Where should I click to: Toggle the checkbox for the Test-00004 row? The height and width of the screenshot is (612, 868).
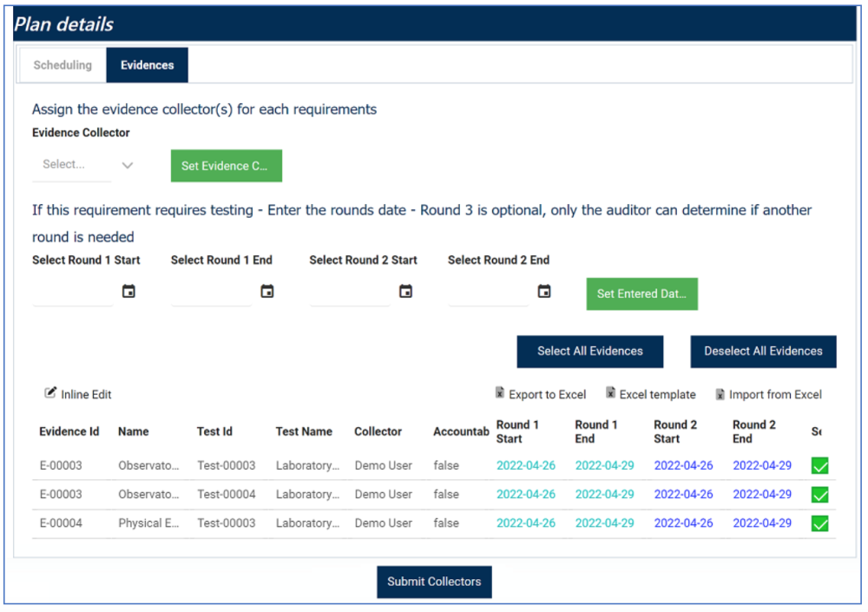[819, 495]
